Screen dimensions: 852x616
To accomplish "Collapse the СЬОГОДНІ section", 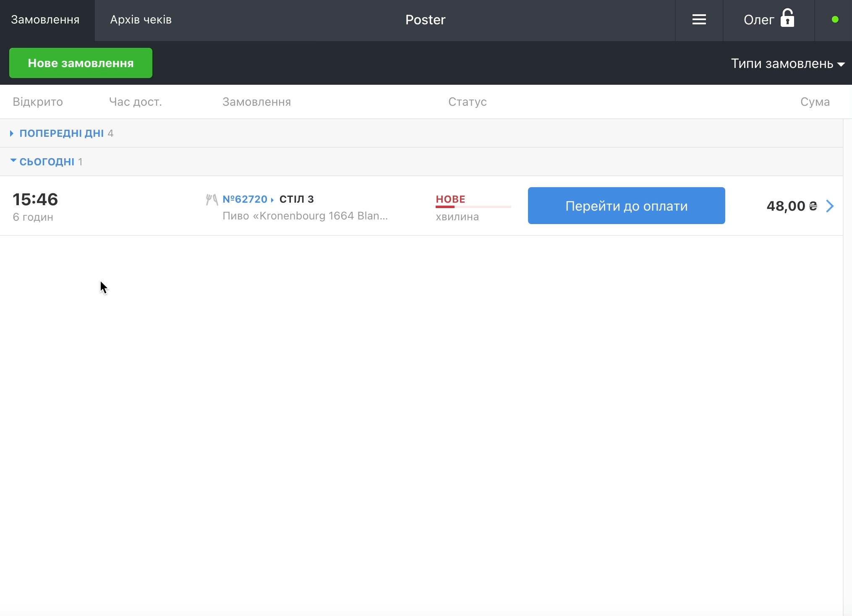I will pos(47,162).
